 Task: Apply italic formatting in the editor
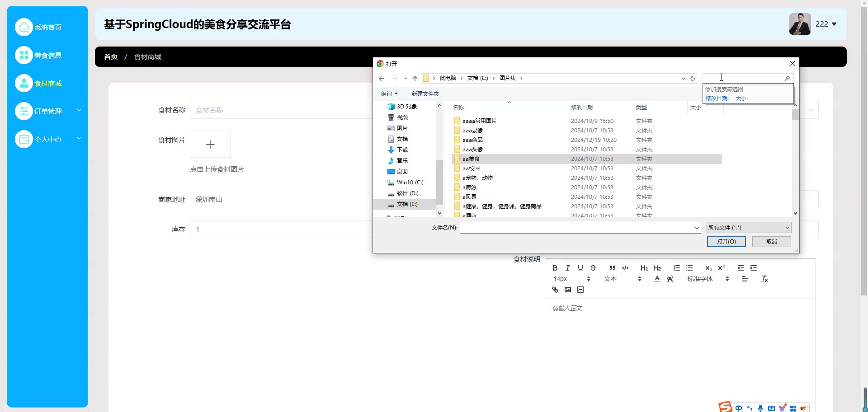pos(568,268)
